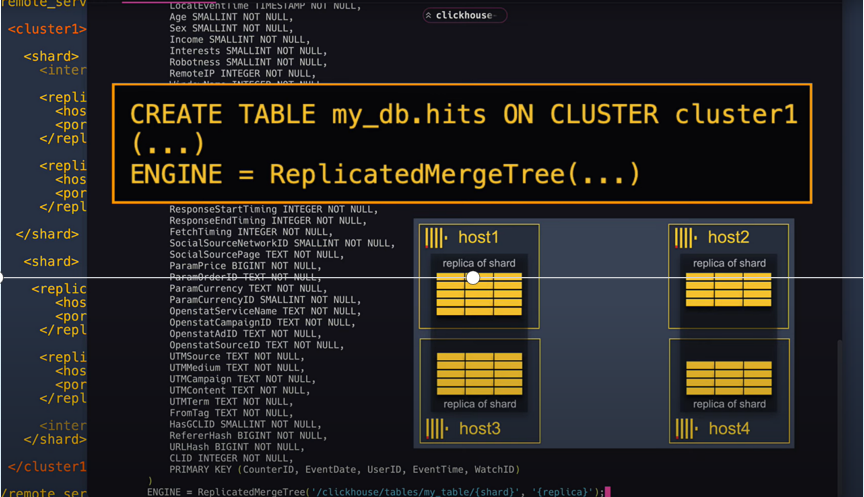Click the host3 label

pos(480,429)
